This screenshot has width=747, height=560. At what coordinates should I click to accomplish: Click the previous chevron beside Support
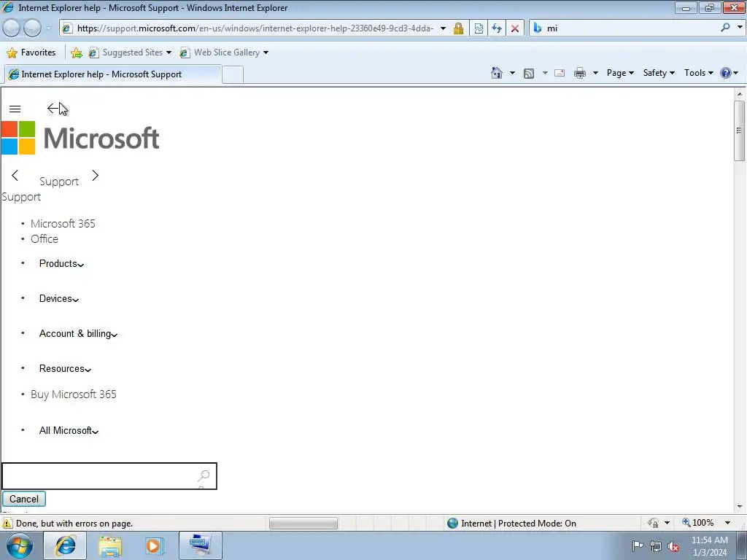pyautogui.click(x=15, y=175)
